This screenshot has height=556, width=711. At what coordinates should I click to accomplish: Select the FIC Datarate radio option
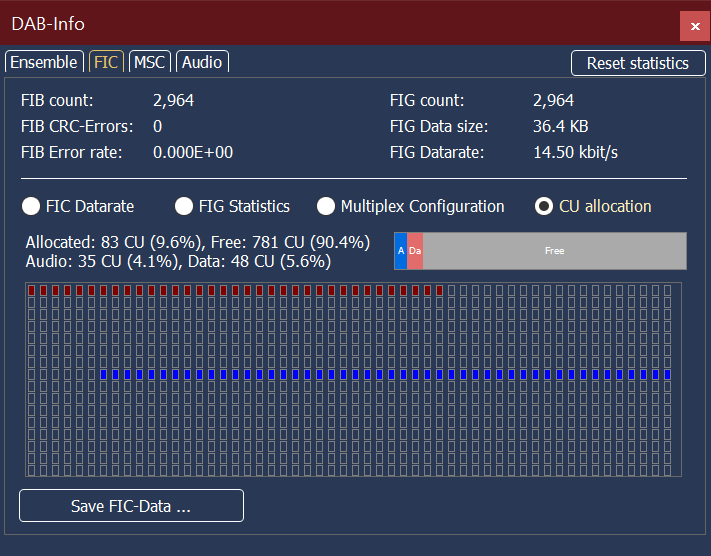tap(32, 206)
